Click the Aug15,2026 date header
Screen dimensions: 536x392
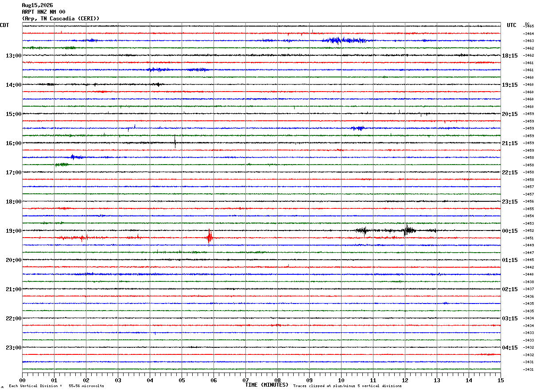click(x=37, y=5)
